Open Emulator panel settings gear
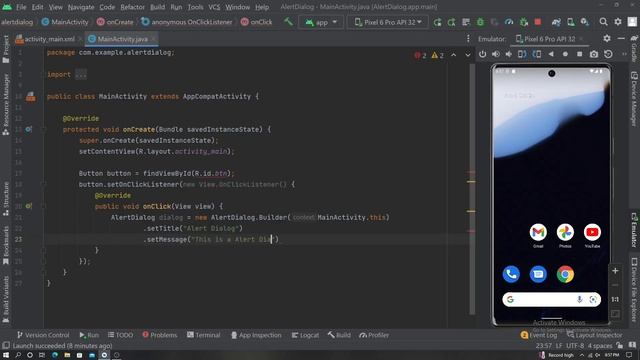Viewport: 640px width, 360px height. (607, 38)
